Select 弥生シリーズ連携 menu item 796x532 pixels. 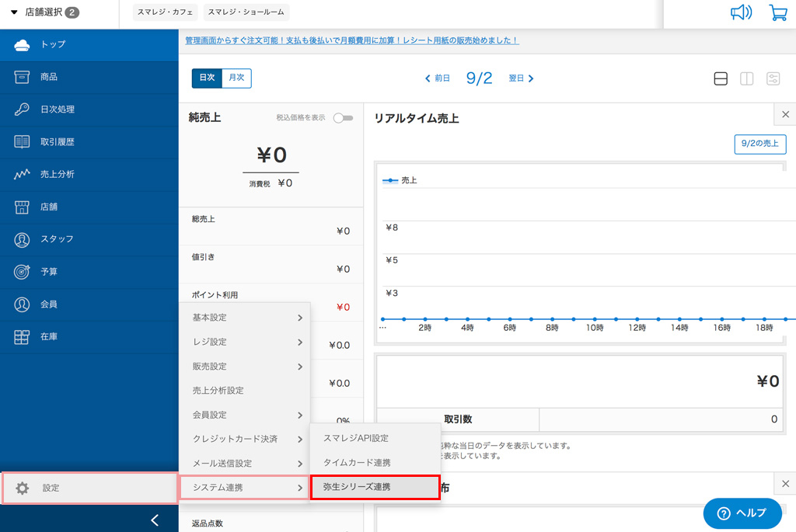click(x=375, y=487)
